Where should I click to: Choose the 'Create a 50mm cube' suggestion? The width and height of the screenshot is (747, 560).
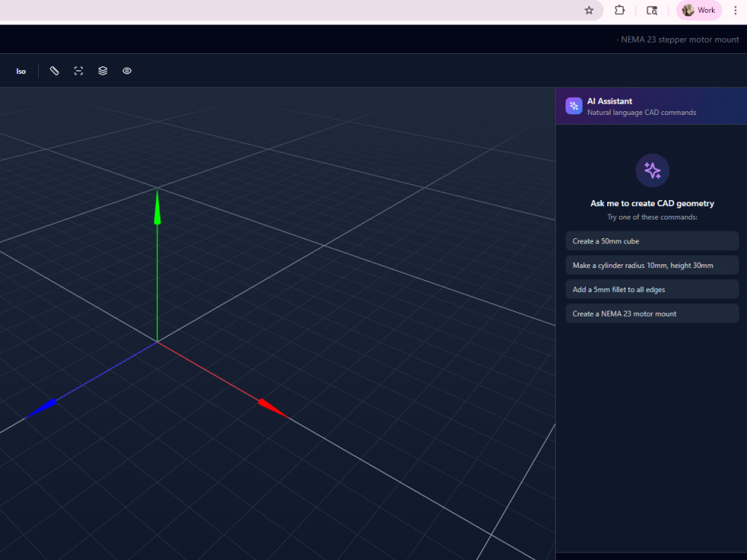[651, 241]
